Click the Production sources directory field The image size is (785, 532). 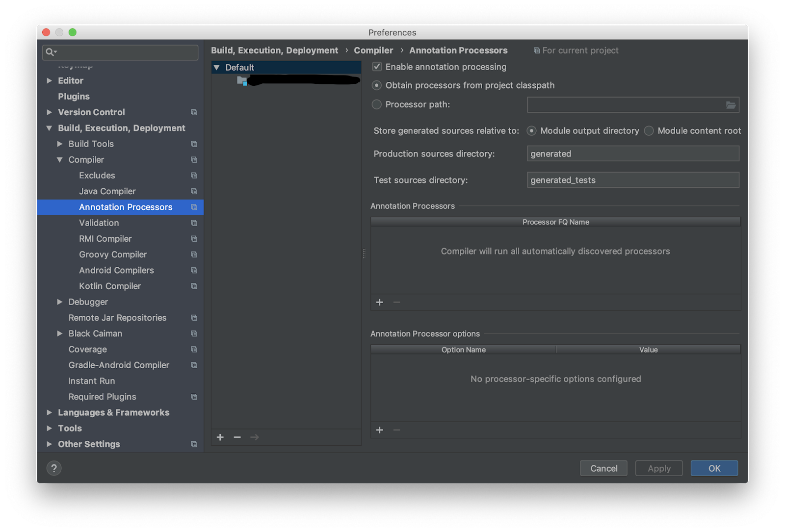633,153
